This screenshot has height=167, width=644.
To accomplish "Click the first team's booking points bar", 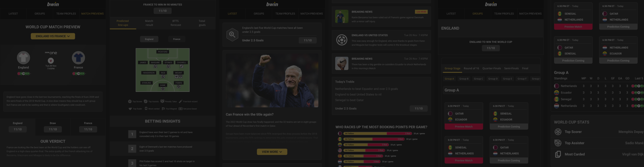I will [x=378, y=133].
